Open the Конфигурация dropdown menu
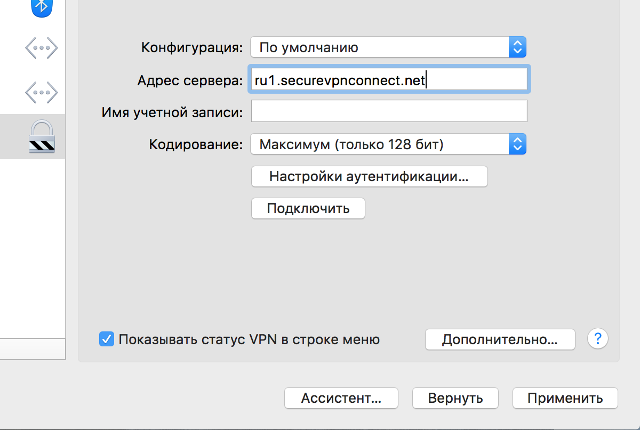This screenshot has width=640, height=430. click(x=388, y=47)
